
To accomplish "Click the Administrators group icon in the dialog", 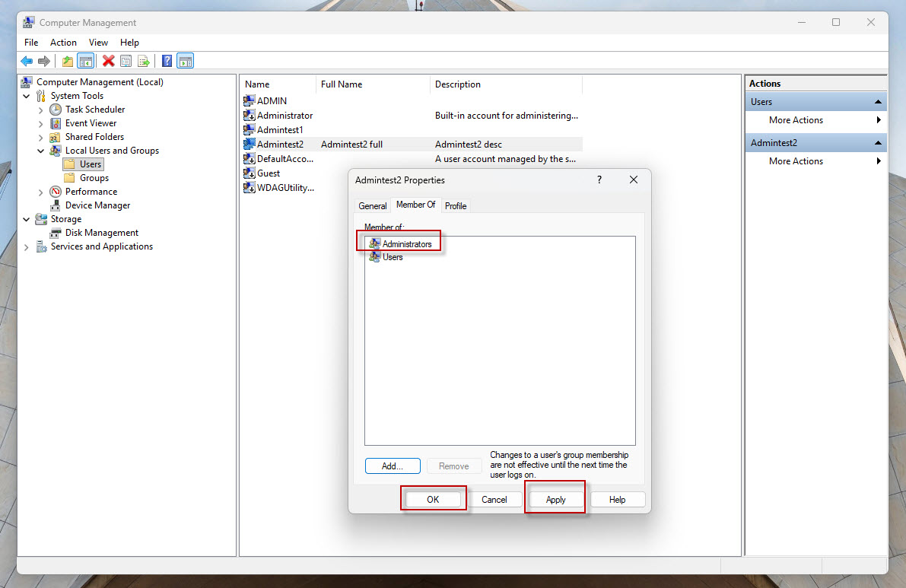I will 374,243.
